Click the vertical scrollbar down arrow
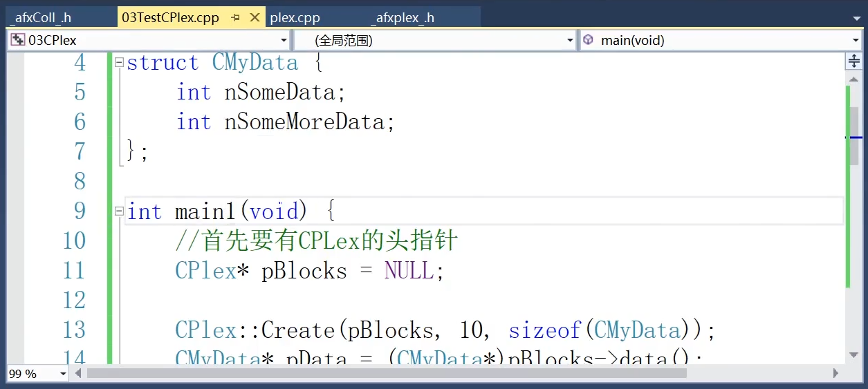The width and height of the screenshot is (868, 389). click(853, 355)
